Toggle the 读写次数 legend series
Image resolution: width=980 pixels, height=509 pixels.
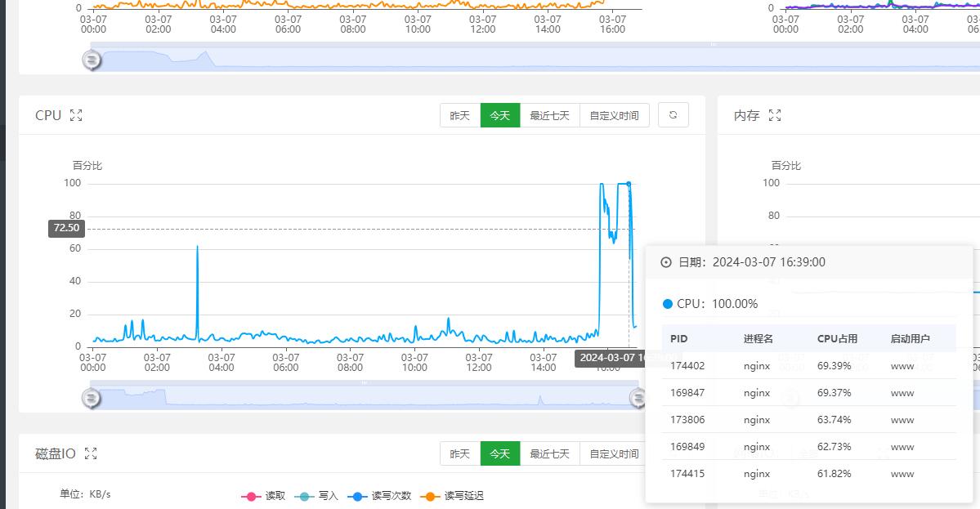click(x=379, y=496)
